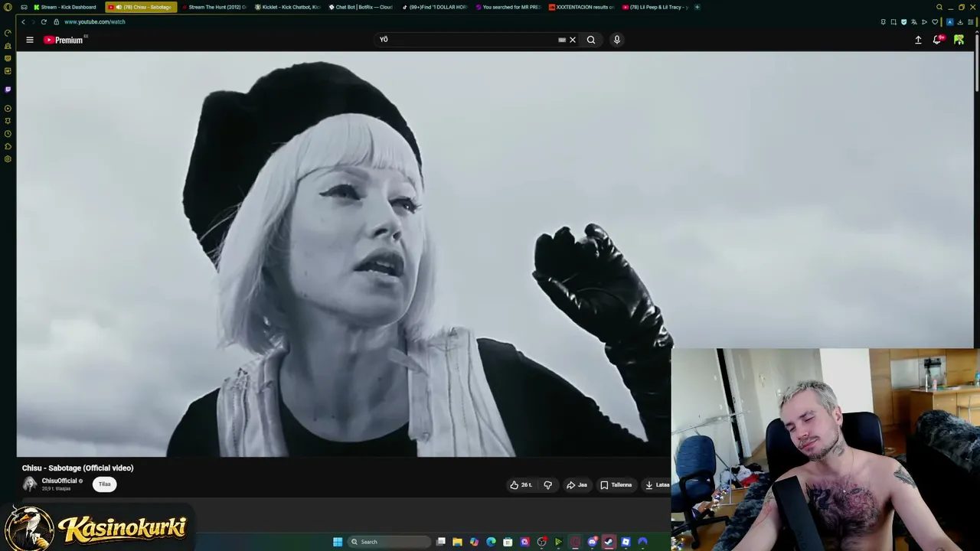The height and width of the screenshot is (551, 980).
Task: Subscribe with the Tilaa button
Action: [105, 484]
